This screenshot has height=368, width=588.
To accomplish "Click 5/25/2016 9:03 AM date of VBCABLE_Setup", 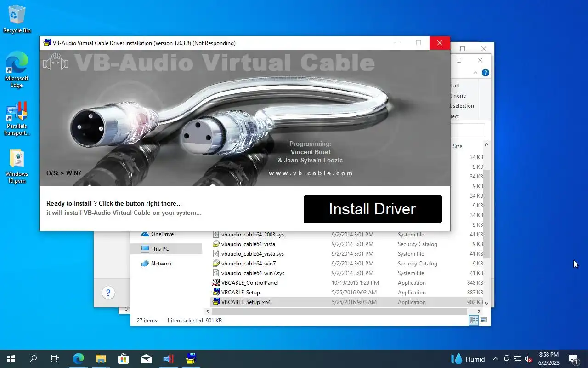I will [354, 293].
